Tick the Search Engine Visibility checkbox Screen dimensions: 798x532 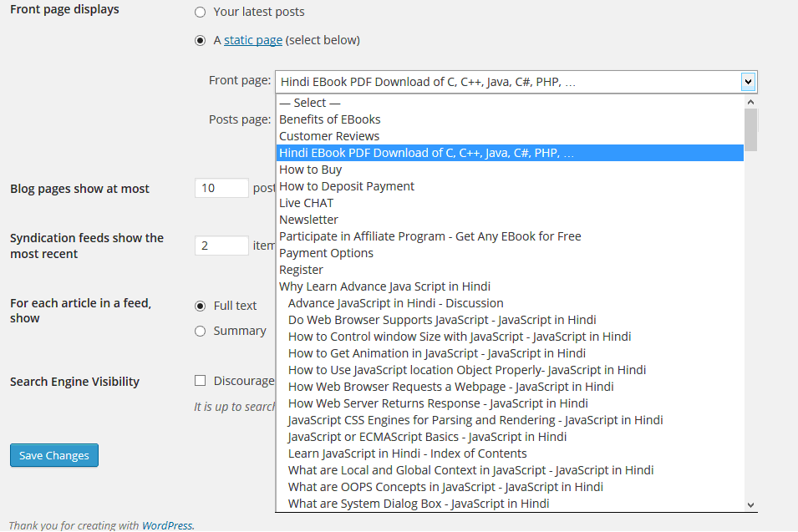(200, 381)
